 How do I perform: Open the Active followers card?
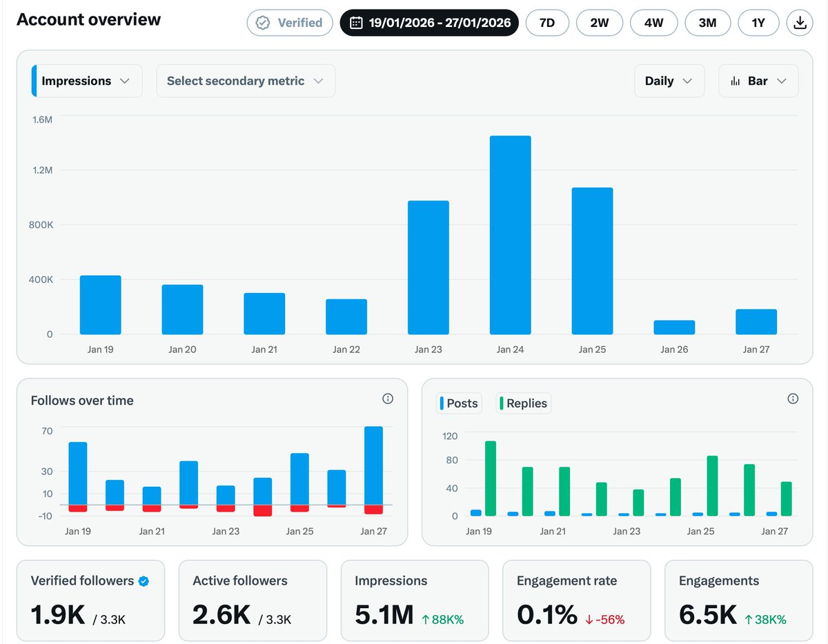253,601
